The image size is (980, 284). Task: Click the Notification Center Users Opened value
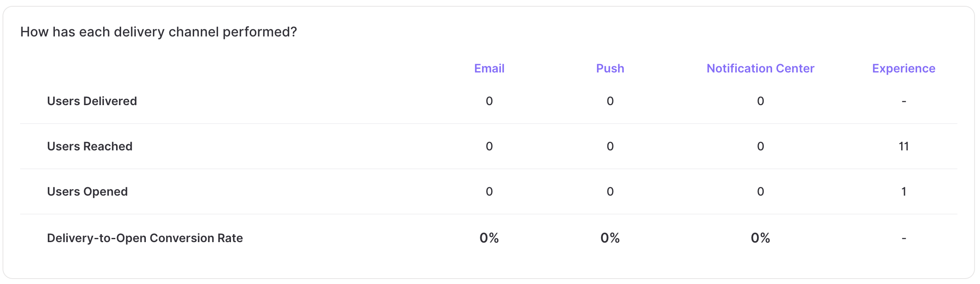[760, 191]
